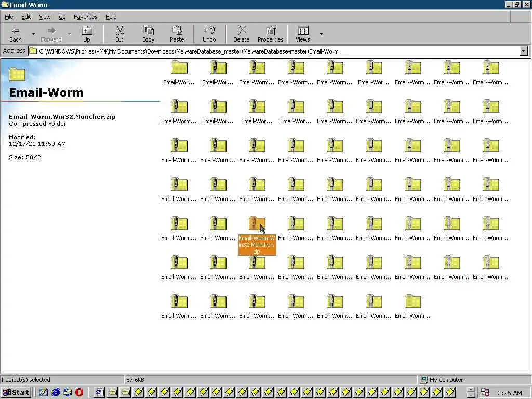The height and width of the screenshot is (399, 532).
Task: Switch to the Internet Explorer taskbar window button
Action: 99,393
